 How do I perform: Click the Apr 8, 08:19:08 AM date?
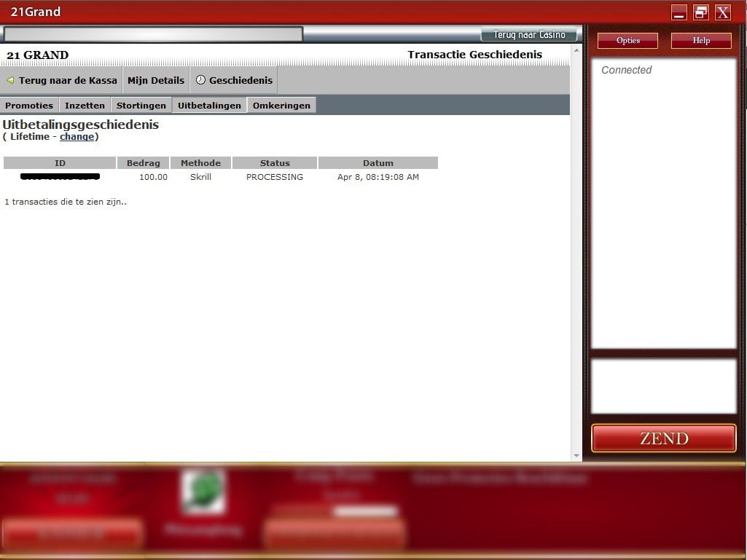click(x=378, y=177)
